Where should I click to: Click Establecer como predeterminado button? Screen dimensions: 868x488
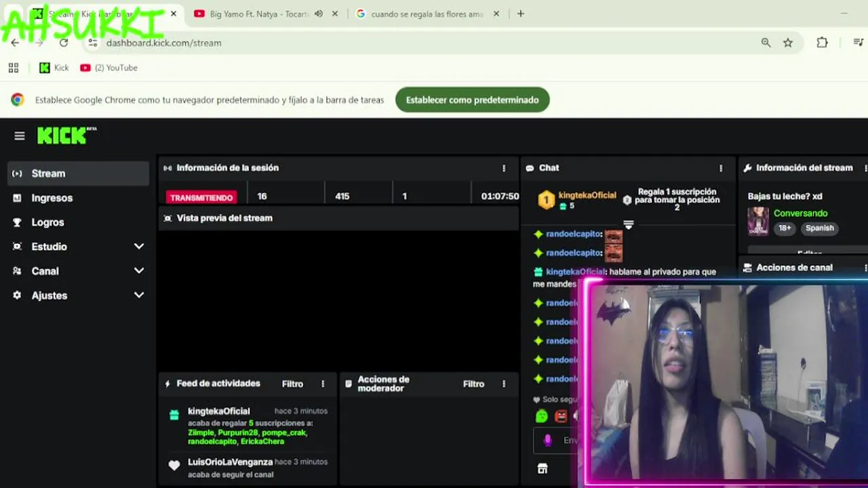click(473, 100)
